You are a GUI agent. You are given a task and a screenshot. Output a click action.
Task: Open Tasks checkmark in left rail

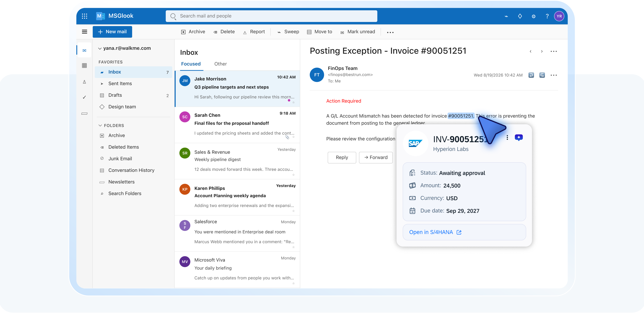85,97
